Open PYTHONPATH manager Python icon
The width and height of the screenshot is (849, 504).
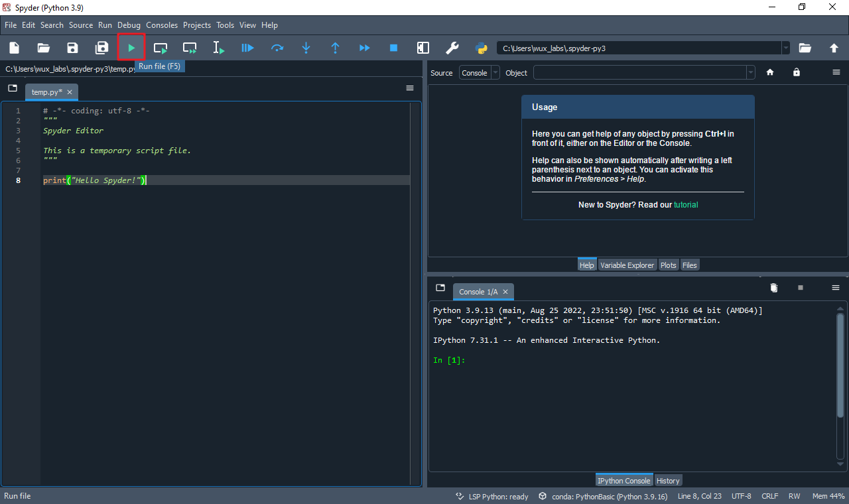point(482,48)
